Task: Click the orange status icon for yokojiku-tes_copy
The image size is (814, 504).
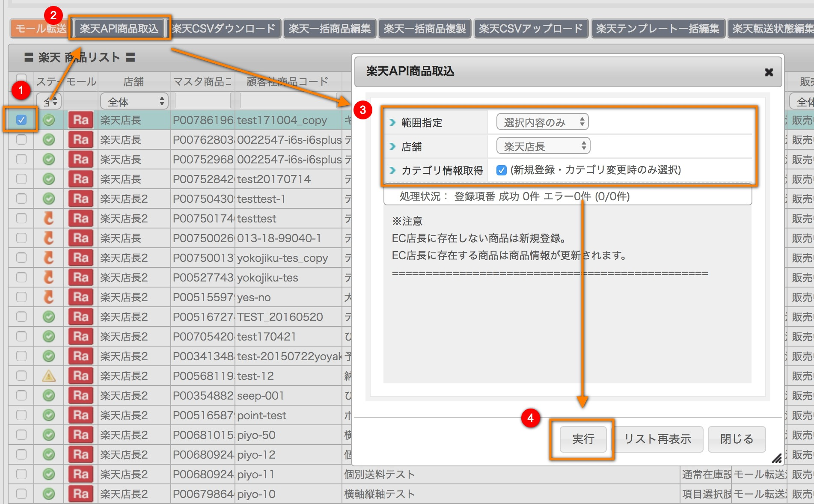Action: point(49,258)
